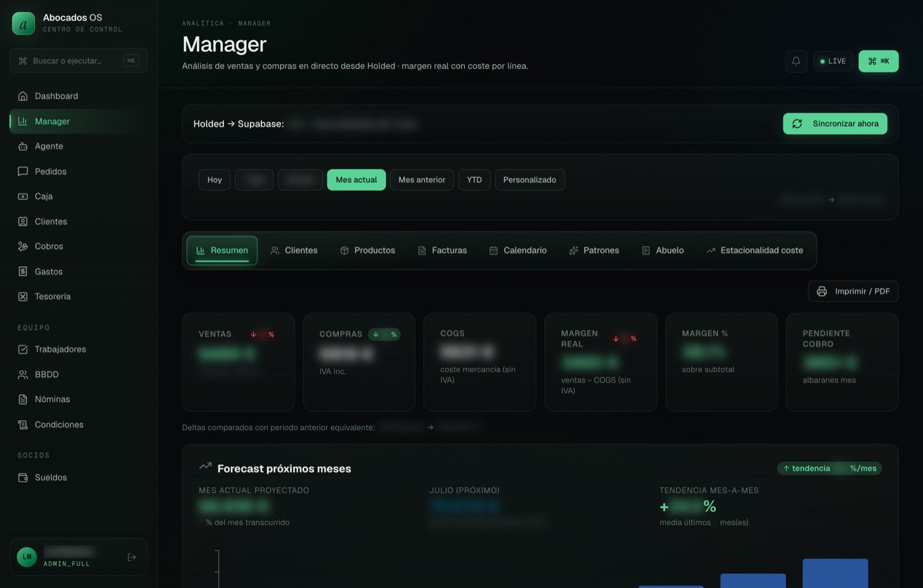Click Sincronizar ahora button
Viewport: 923px width, 588px height.
point(835,124)
